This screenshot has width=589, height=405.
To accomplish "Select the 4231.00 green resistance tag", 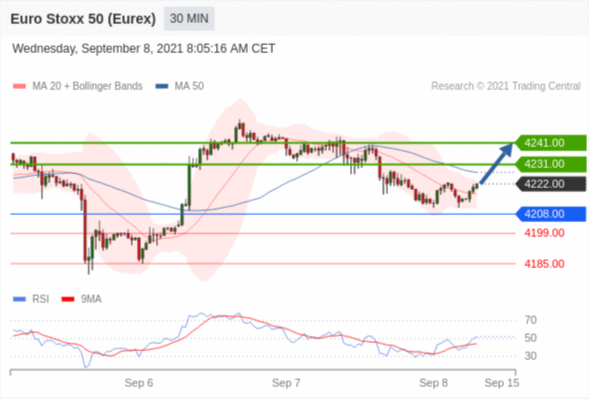I will click(550, 164).
